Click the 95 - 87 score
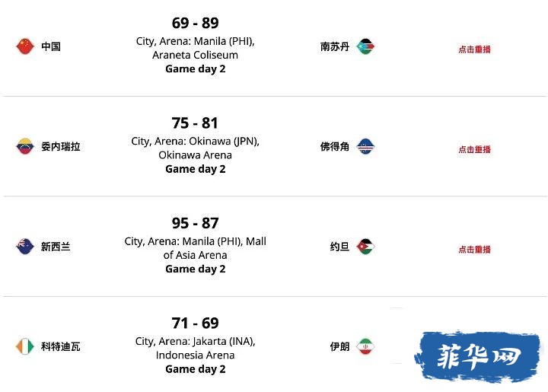 [196, 223]
